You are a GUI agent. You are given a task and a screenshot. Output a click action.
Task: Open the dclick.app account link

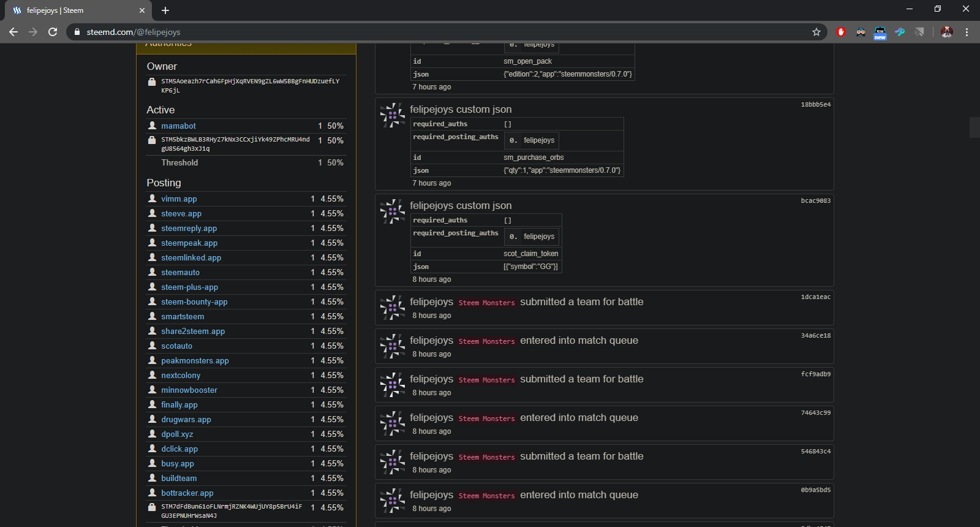click(x=179, y=449)
